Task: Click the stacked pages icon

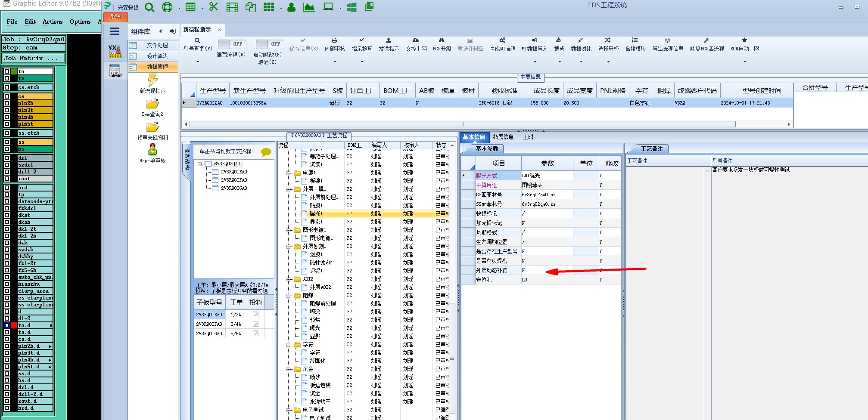Action: [369, 6]
